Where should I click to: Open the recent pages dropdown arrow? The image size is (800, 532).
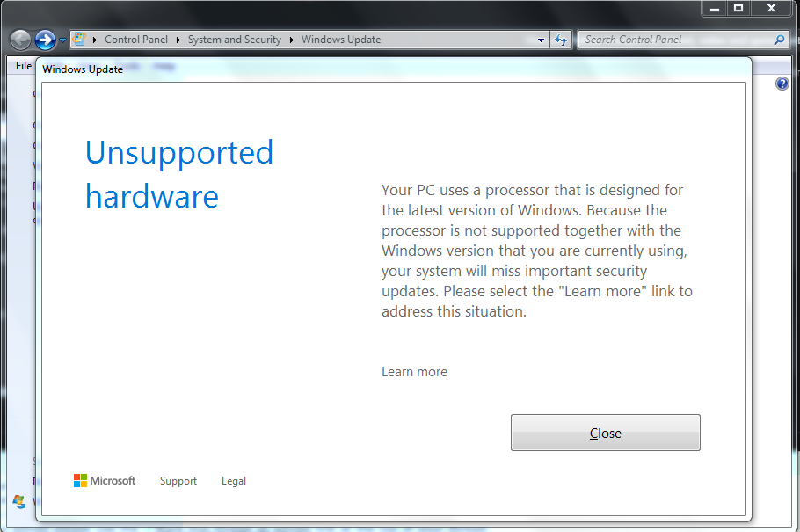click(62, 40)
